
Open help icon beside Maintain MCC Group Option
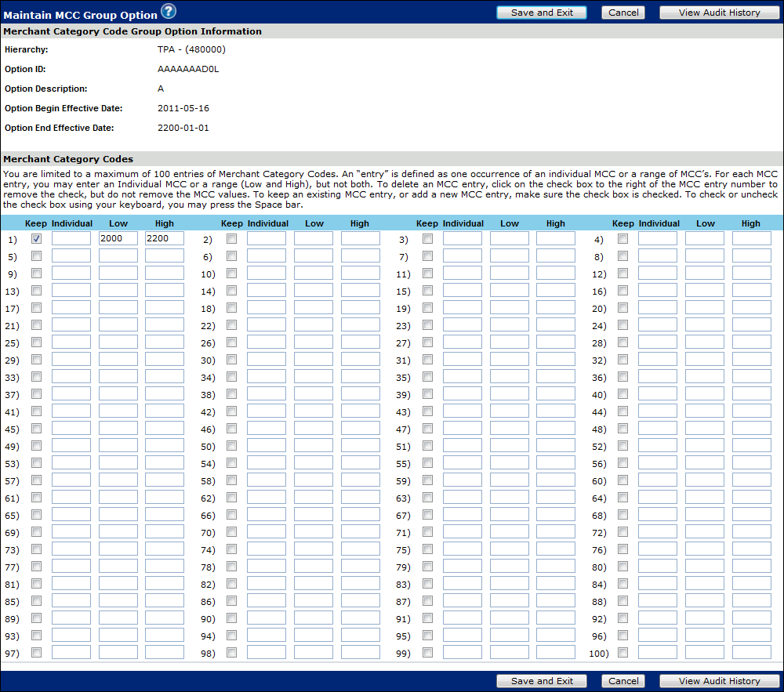tap(169, 11)
